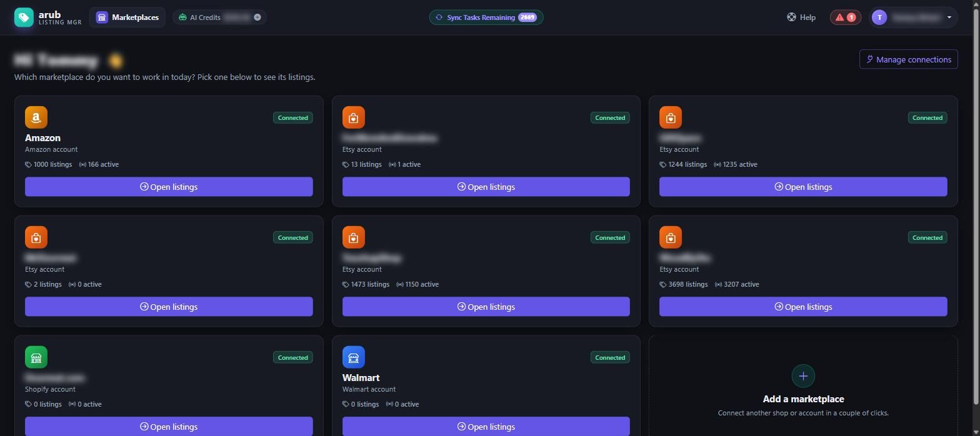This screenshot has height=436, width=980.
Task: Click the Connected badge on Amazon card
Action: [x=292, y=117]
